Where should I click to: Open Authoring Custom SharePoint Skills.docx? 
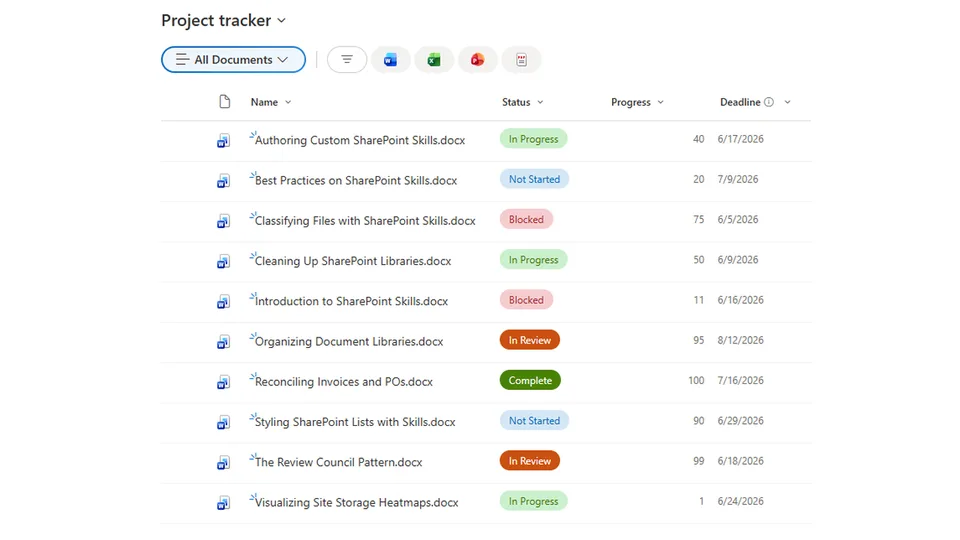click(360, 140)
